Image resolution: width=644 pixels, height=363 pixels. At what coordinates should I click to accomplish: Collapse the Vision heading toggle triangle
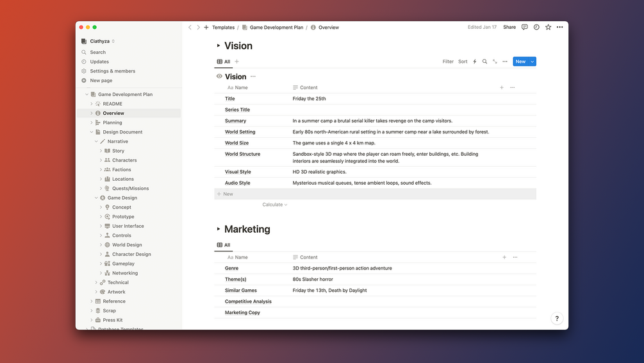pyautogui.click(x=219, y=46)
